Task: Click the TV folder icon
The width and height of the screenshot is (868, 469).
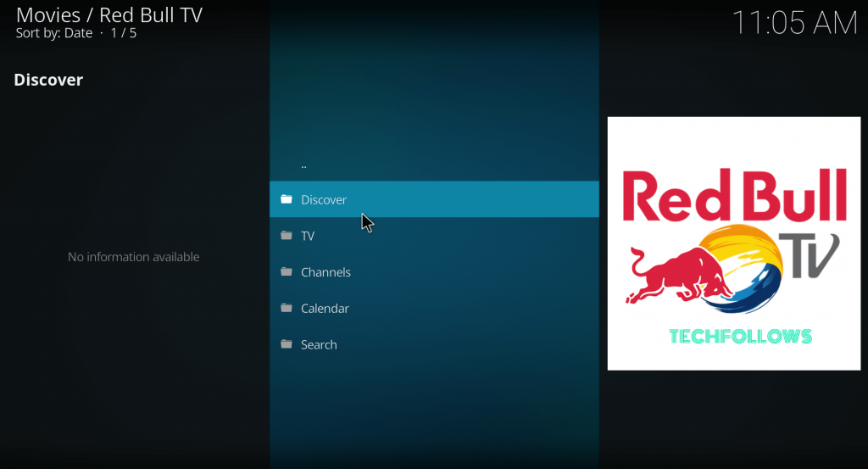Action: tap(287, 235)
